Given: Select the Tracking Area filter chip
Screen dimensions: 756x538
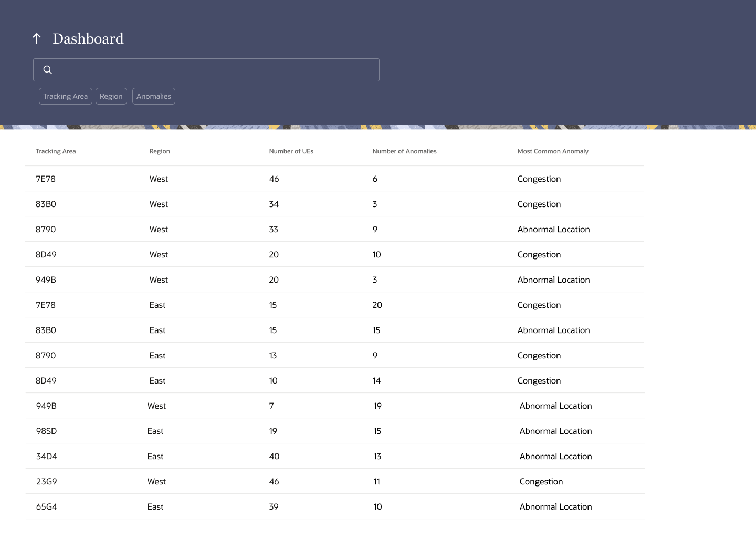Looking at the screenshot, I should point(66,96).
